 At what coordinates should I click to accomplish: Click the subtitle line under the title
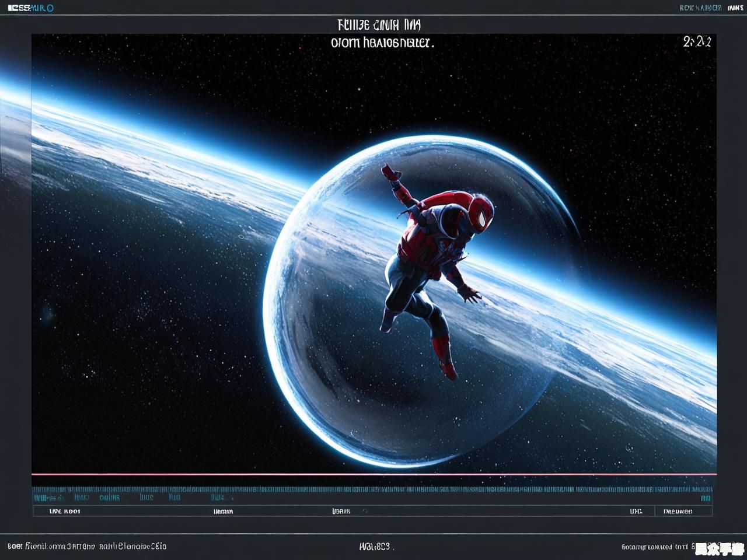382,43
